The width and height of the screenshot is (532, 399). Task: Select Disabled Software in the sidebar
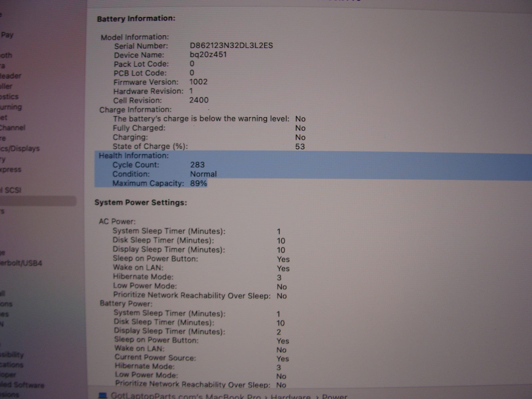pos(22,385)
